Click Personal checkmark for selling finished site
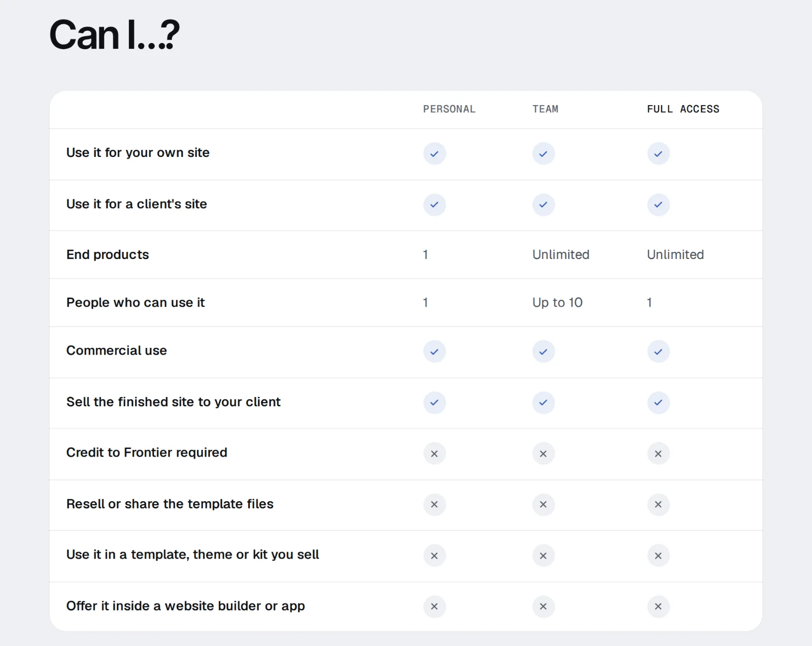Image resolution: width=812 pixels, height=646 pixels. (434, 403)
